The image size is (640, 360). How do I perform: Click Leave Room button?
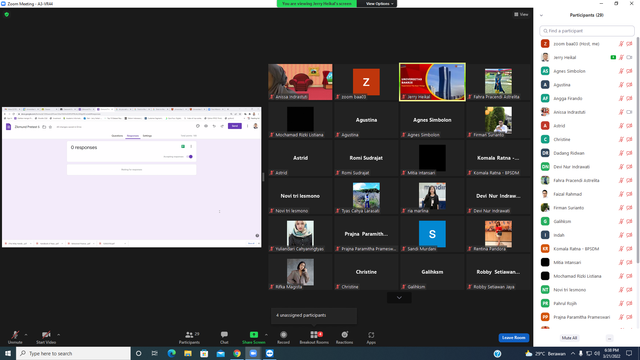[x=513, y=338]
